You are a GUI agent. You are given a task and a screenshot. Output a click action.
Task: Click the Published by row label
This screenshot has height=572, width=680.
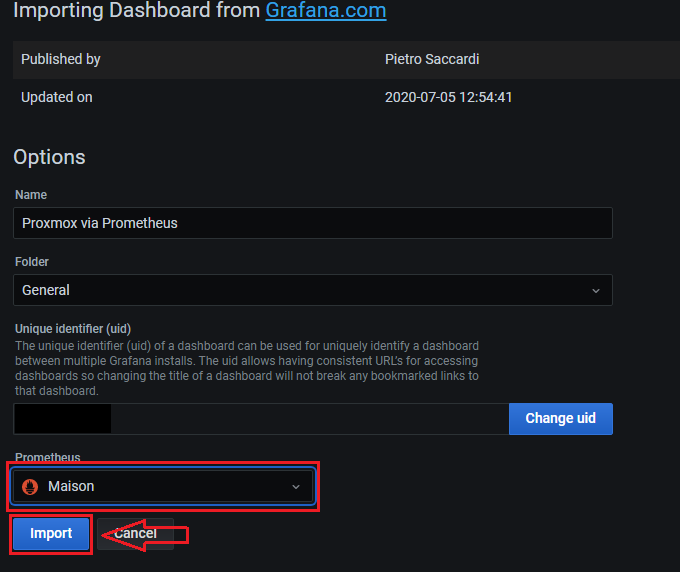[61, 59]
